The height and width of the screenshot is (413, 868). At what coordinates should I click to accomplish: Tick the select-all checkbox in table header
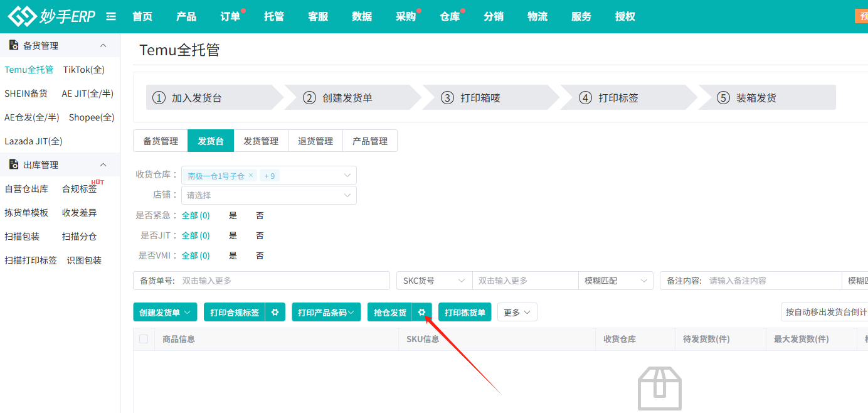click(x=144, y=339)
